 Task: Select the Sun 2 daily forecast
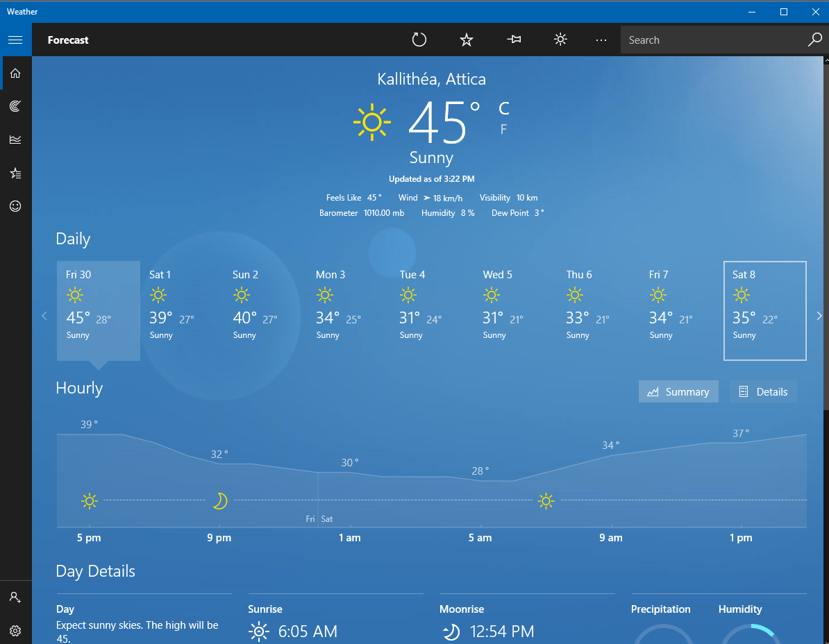[x=265, y=311]
